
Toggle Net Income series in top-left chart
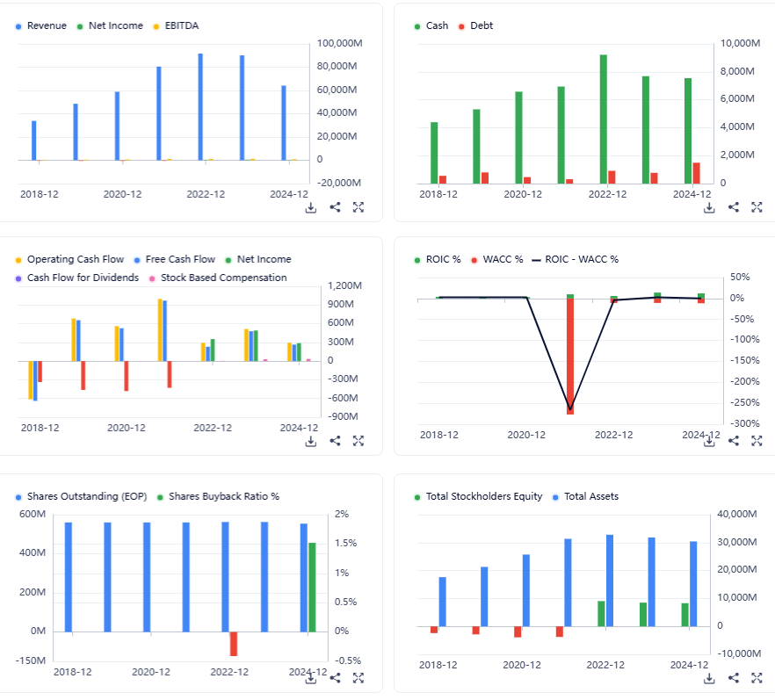click(110, 25)
